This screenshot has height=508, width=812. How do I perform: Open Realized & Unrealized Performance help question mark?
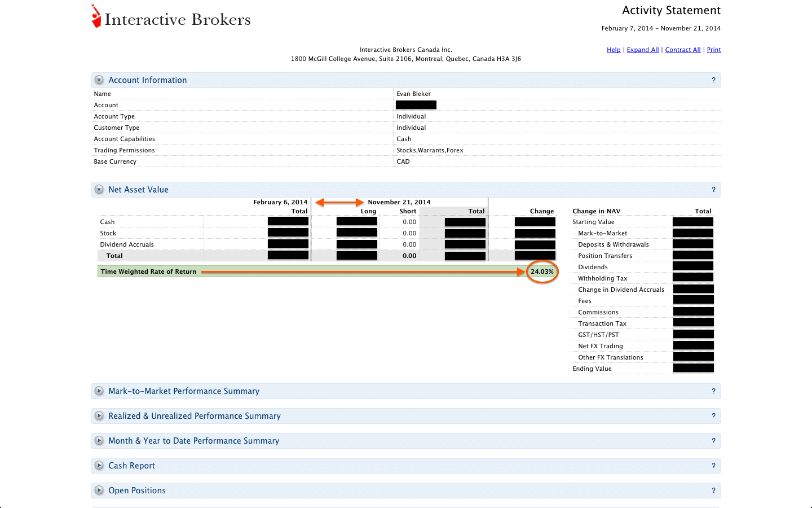pyautogui.click(x=713, y=416)
